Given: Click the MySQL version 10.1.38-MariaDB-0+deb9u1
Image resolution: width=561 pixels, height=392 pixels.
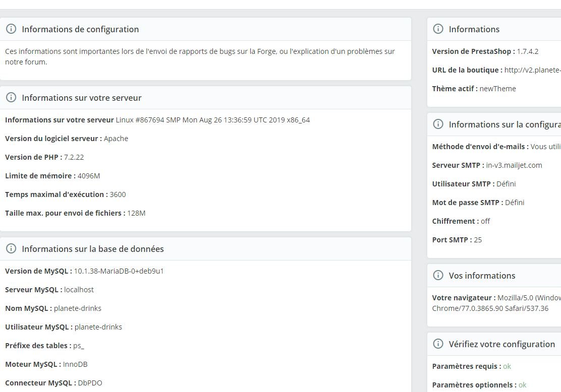Looking at the screenshot, I should (x=119, y=271).
